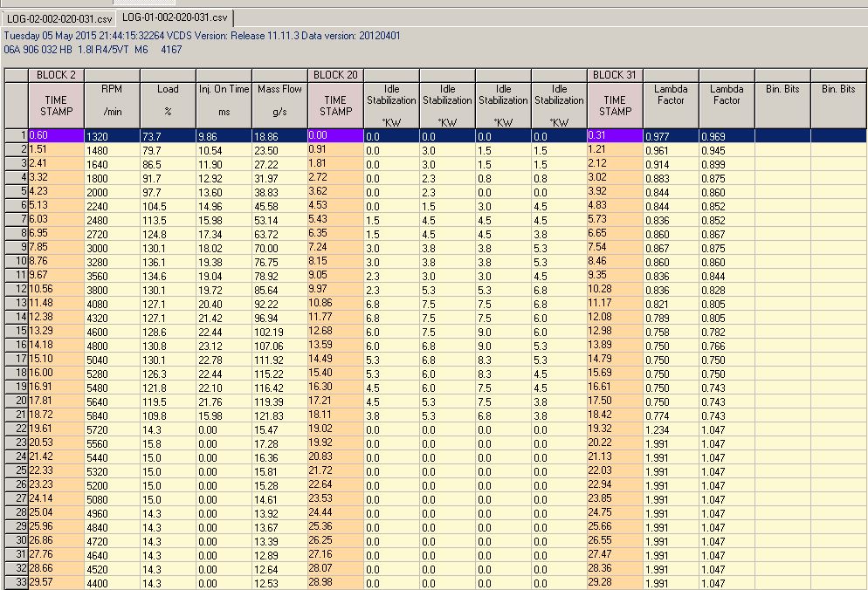Select the Mass Flow cell 121.83
The width and height of the screenshot is (868, 590).
click(279, 415)
